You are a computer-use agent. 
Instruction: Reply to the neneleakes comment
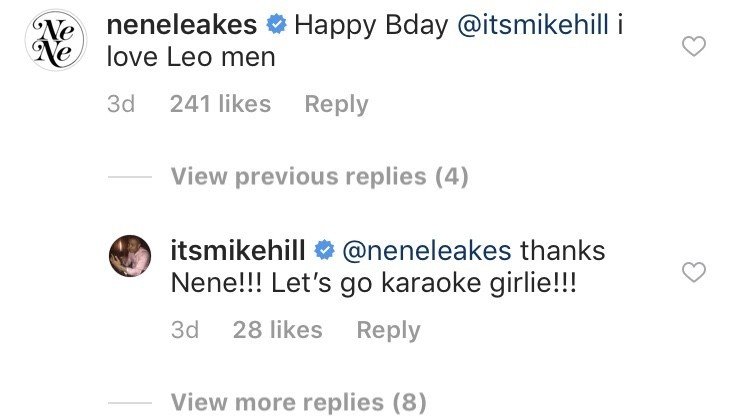click(336, 104)
